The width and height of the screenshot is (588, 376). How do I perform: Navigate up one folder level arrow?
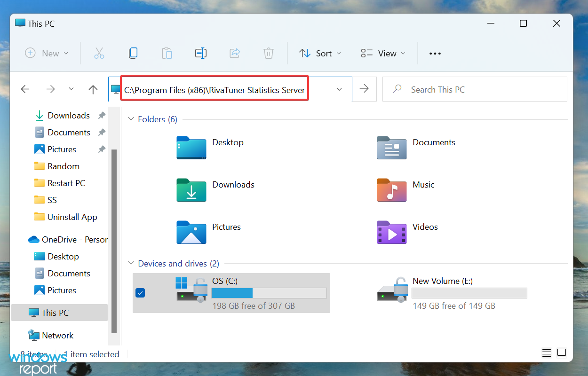[93, 89]
